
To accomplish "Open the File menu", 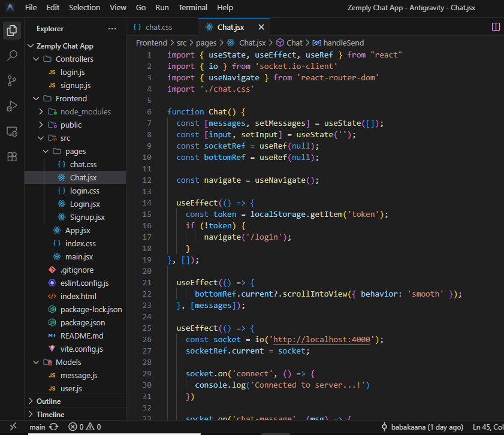I will tap(31, 7).
